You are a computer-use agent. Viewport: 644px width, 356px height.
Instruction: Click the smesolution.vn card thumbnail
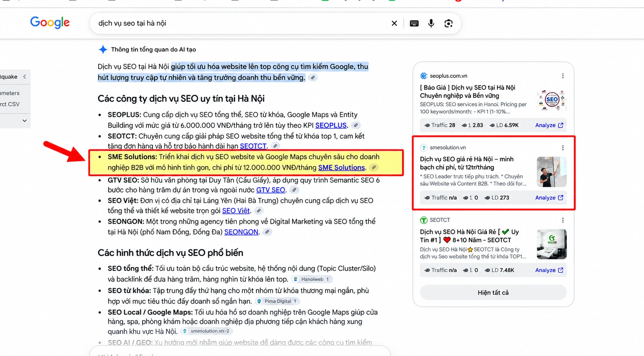[x=552, y=172]
